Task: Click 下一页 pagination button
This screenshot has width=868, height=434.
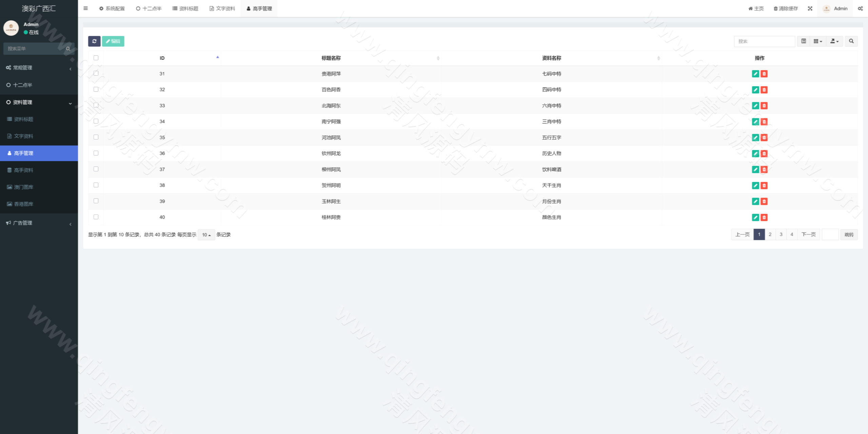Action: click(x=808, y=234)
